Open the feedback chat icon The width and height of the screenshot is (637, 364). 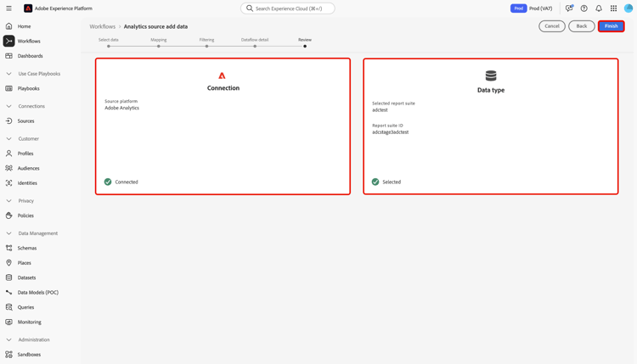click(x=569, y=8)
